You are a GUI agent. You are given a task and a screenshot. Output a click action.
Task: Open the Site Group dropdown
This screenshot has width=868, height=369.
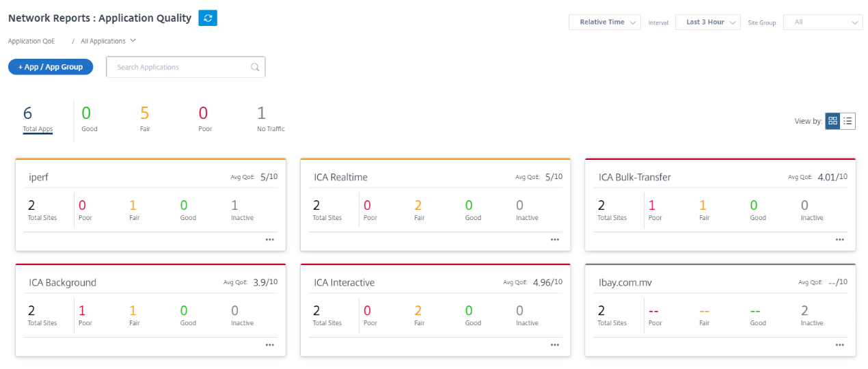[x=823, y=22]
